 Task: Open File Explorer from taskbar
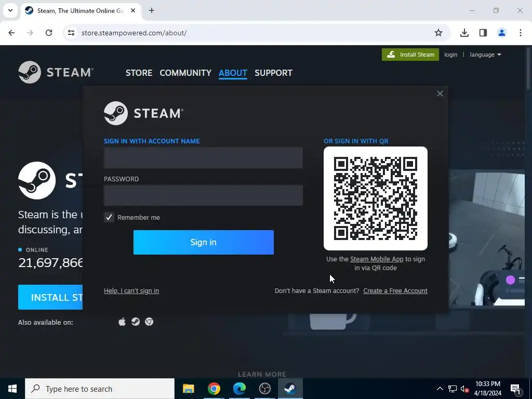(188, 389)
